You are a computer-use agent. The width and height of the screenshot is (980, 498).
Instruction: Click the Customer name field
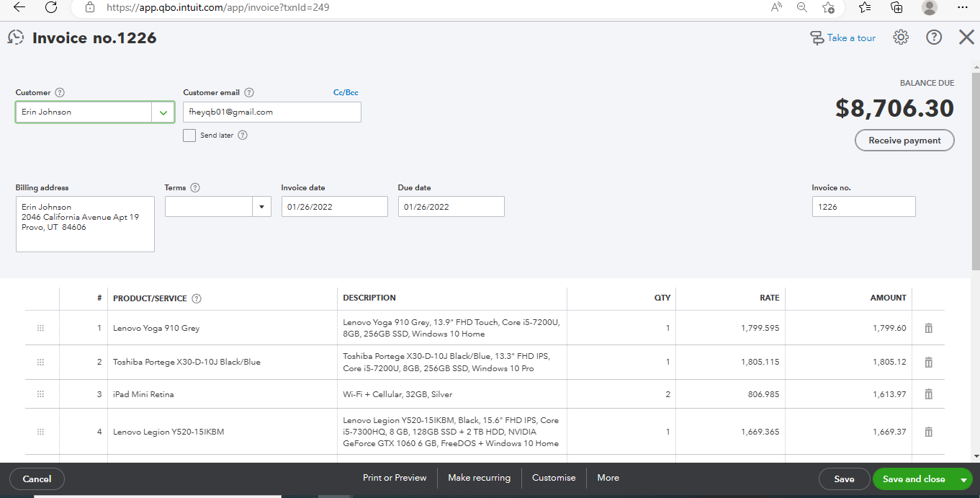(x=84, y=112)
